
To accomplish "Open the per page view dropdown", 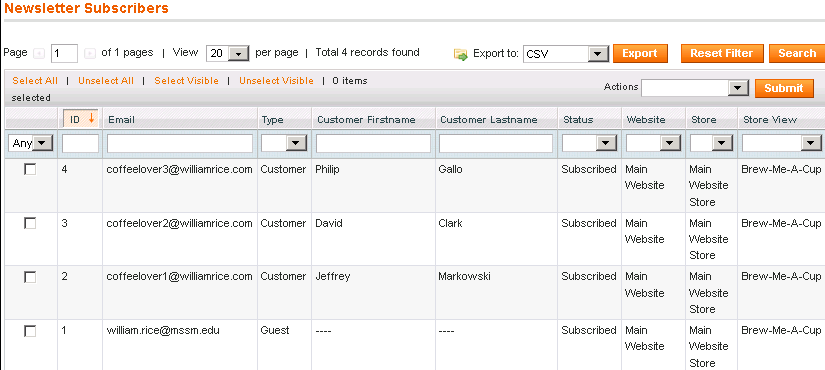I will tap(227, 53).
